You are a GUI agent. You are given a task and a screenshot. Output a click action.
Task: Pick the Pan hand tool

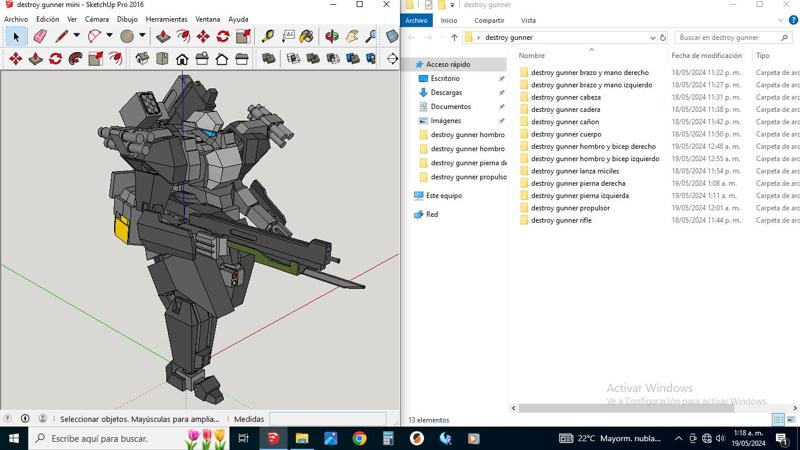point(352,36)
